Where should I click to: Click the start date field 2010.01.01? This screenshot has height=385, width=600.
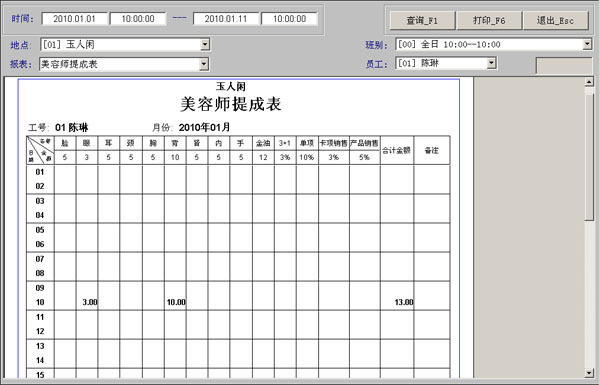click(x=74, y=19)
